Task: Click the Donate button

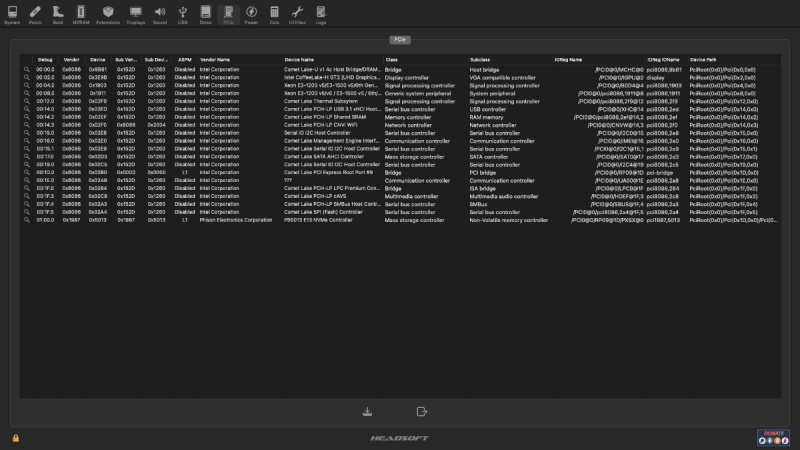Action: [x=773, y=437]
